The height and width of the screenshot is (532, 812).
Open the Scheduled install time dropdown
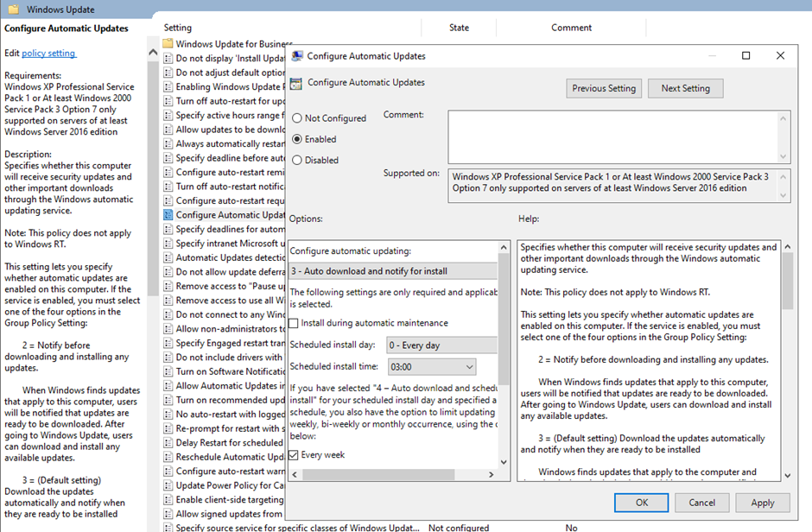point(431,367)
